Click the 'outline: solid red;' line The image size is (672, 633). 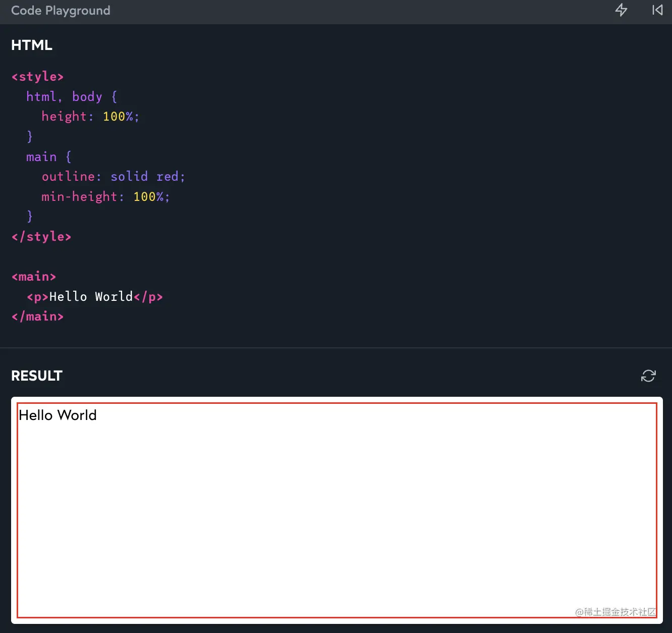click(x=114, y=177)
